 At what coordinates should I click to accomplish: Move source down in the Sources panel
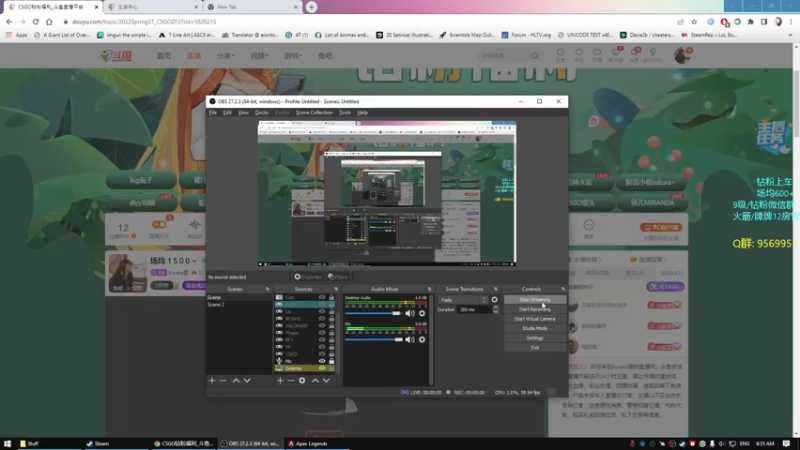click(326, 381)
